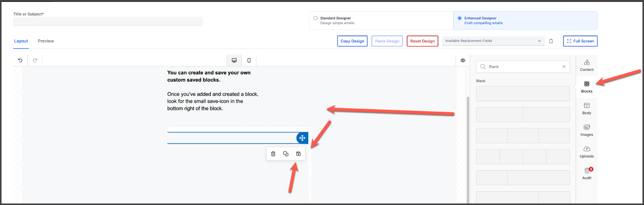This screenshot has height=205, width=644.
Task: Switch to desktop view icon
Action: click(234, 60)
